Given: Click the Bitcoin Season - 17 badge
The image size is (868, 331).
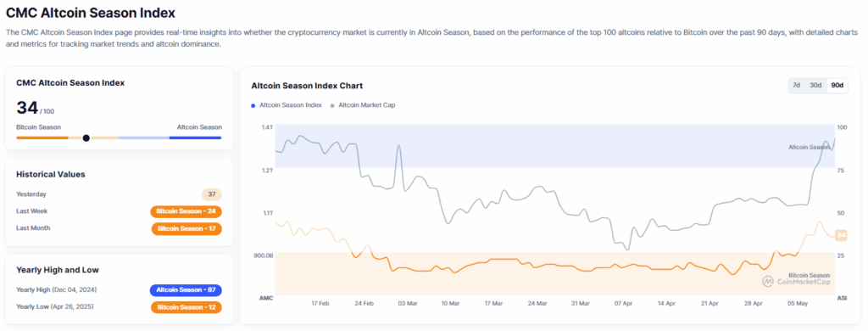Looking at the screenshot, I should pyautogui.click(x=186, y=228).
